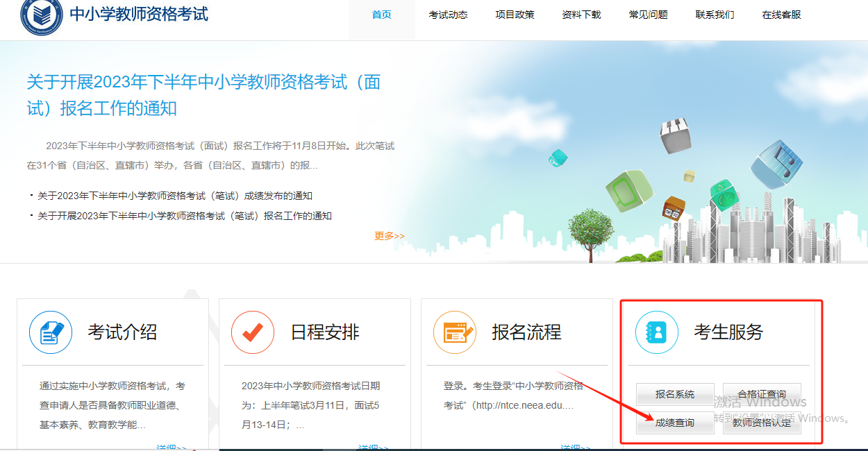
Task: Switch to the 考试动态 tab
Action: click(x=449, y=14)
